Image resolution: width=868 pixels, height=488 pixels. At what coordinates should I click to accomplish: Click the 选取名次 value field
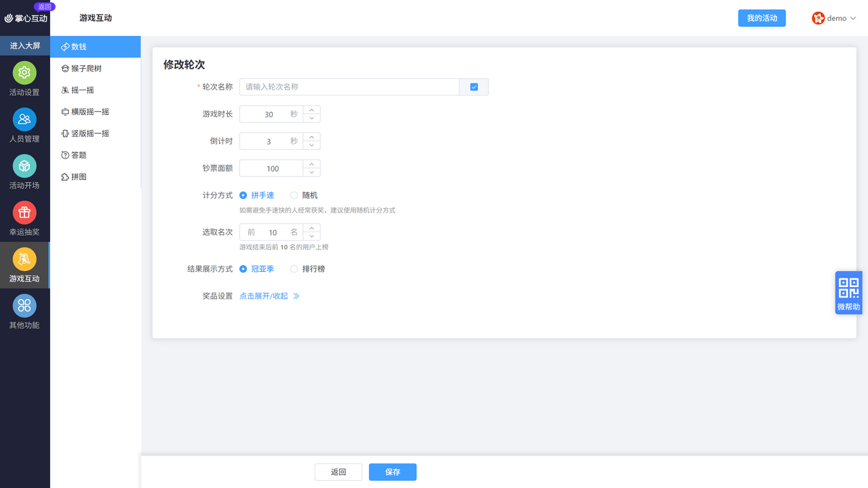pyautogui.click(x=271, y=232)
